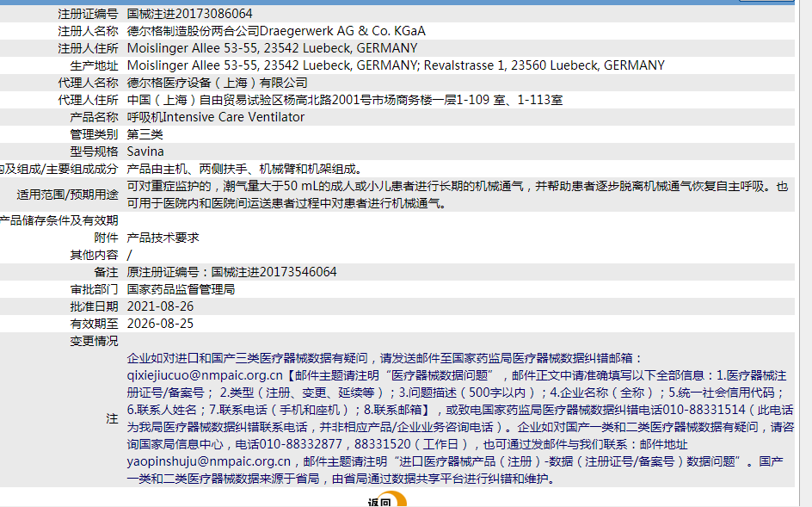The image size is (812, 507).
Task: Select original registration number 国械注进20173546064
Action: 274,272
